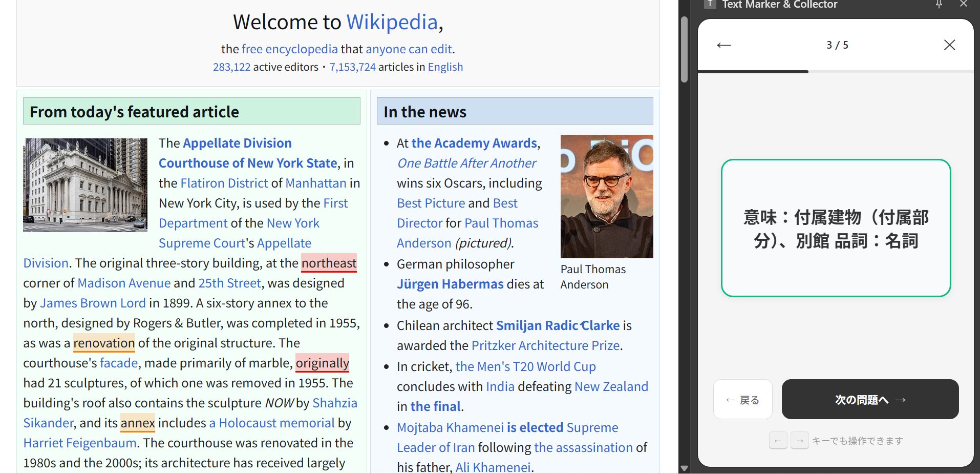Screen dimensions: 980x474
Task: Click the Text Marker extension logo icon
Action: click(710, 5)
